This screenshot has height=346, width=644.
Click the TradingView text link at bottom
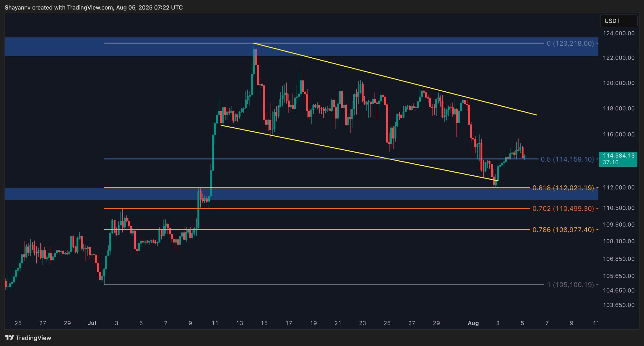[x=33, y=338]
